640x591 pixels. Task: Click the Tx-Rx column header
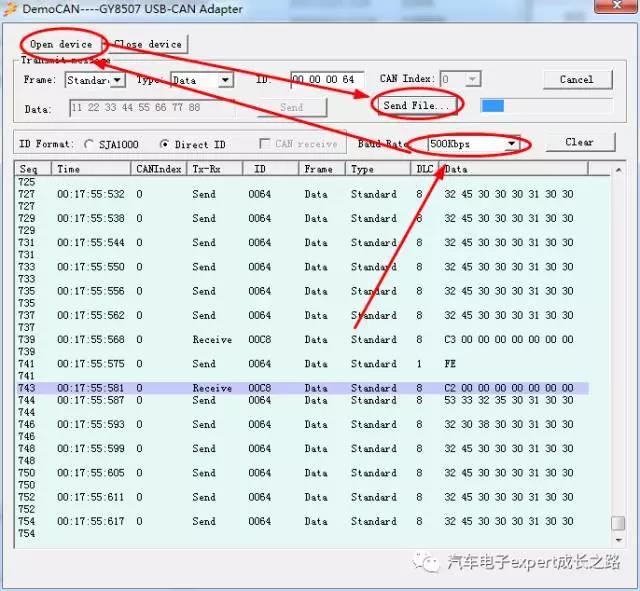pos(213,169)
